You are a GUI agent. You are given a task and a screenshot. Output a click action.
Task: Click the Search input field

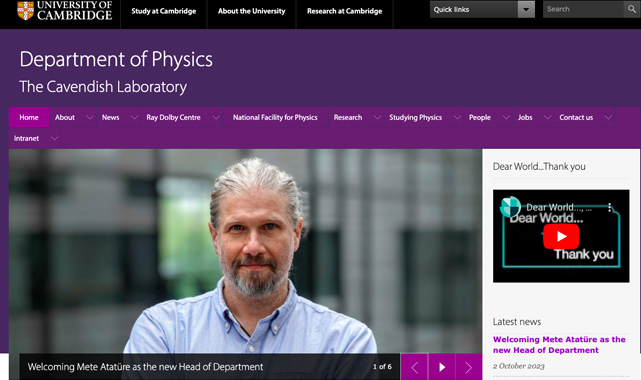[x=584, y=9]
